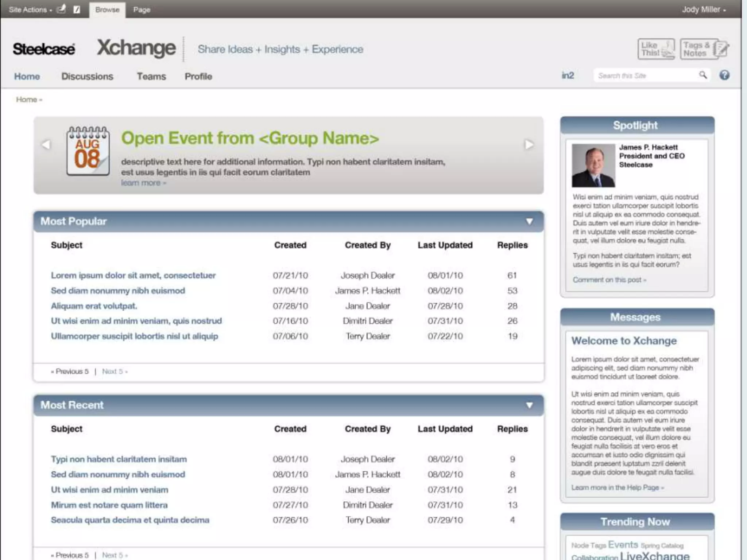
Task: Open the Site Actions dropdown
Action: [x=30, y=10]
